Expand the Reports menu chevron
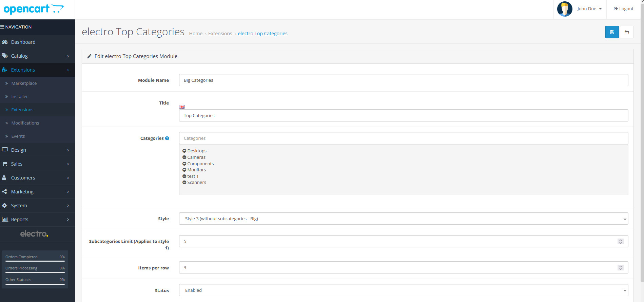The image size is (644, 302). tap(68, 220)
